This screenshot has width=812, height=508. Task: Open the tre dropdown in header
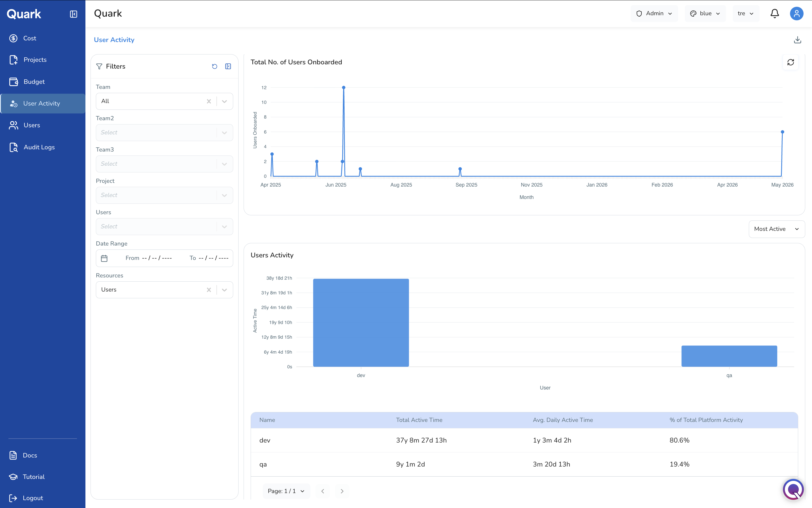(745, 14)
